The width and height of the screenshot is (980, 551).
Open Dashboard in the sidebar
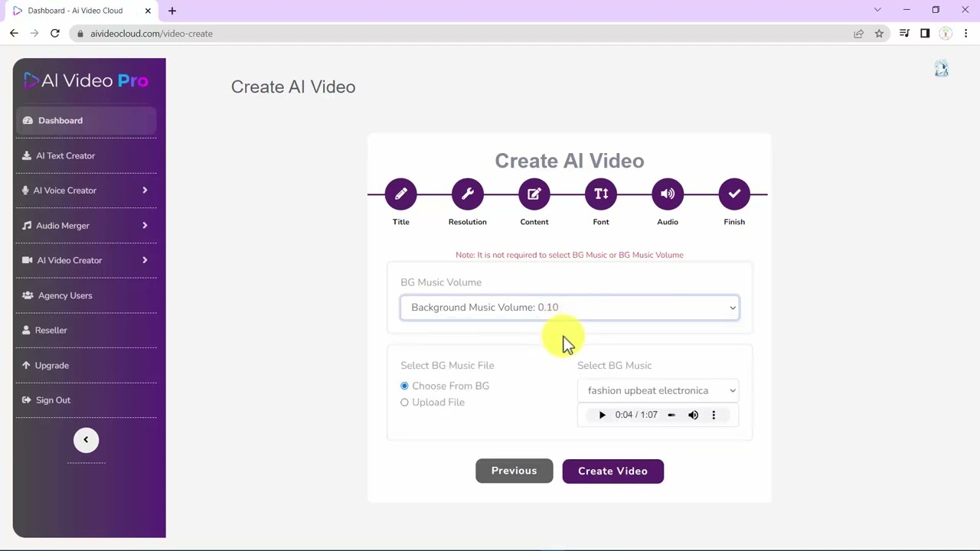[86, 121]
